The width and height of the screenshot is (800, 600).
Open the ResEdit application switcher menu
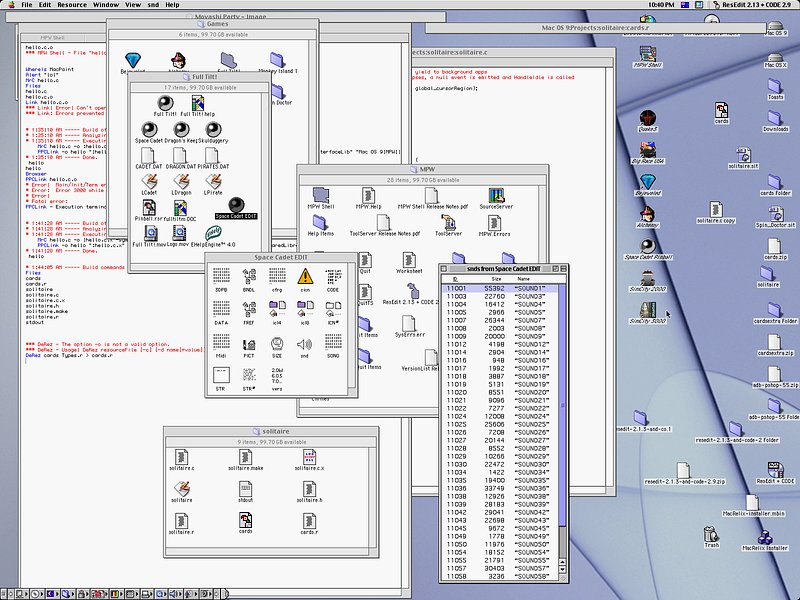[754, 5]
